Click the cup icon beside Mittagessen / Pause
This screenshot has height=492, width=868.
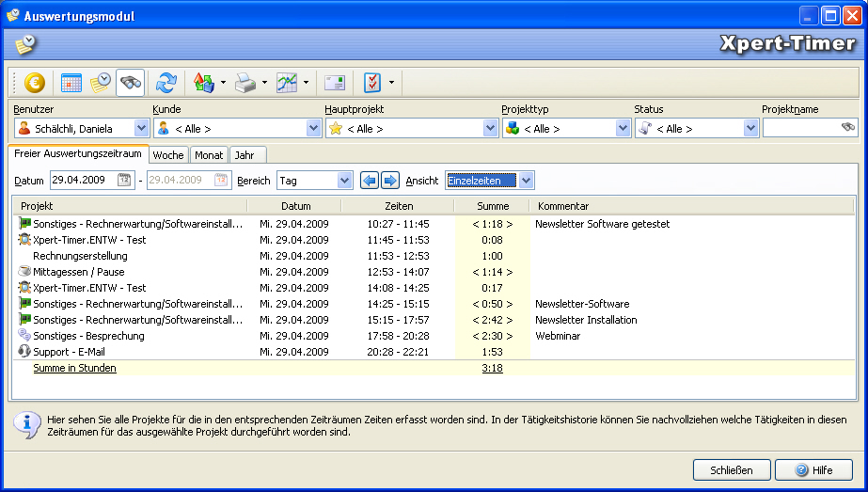click(24, 271)
